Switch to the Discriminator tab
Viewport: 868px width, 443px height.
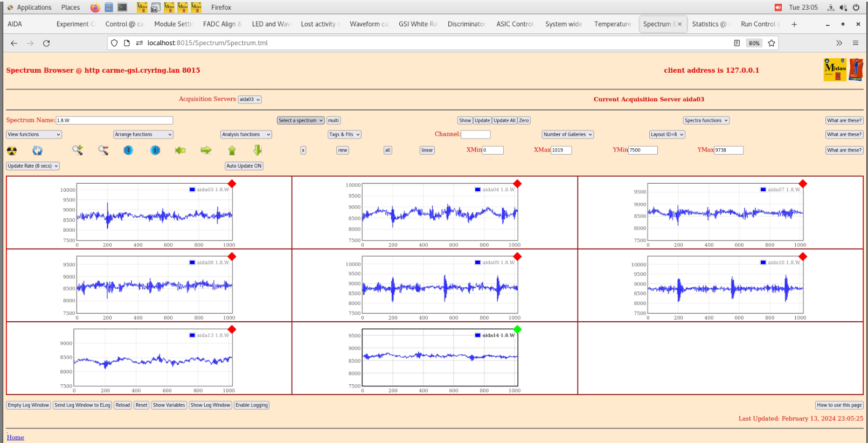pos(467,24)
